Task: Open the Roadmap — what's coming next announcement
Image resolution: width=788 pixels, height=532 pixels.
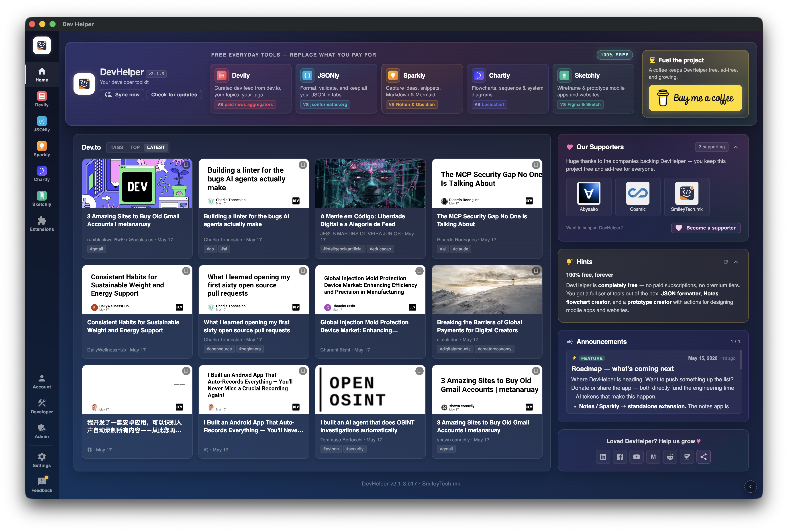Action: point(623,369)
